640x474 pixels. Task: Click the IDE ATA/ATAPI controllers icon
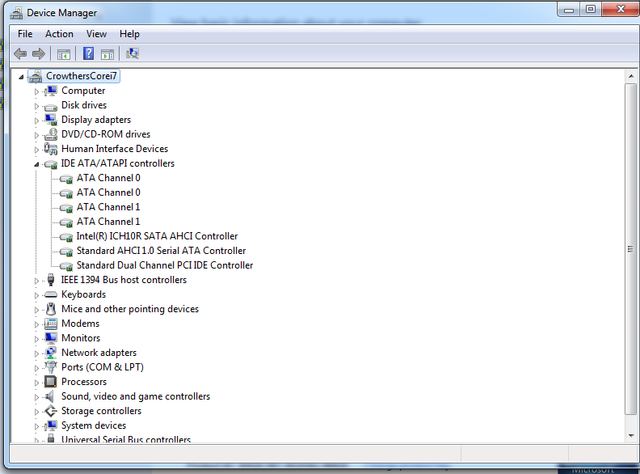[51, 164]
